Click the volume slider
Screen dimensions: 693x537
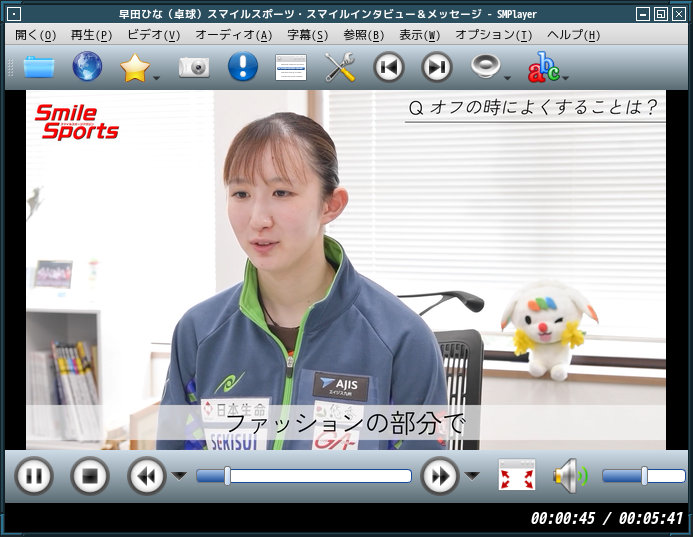click(x=644, y=476)
